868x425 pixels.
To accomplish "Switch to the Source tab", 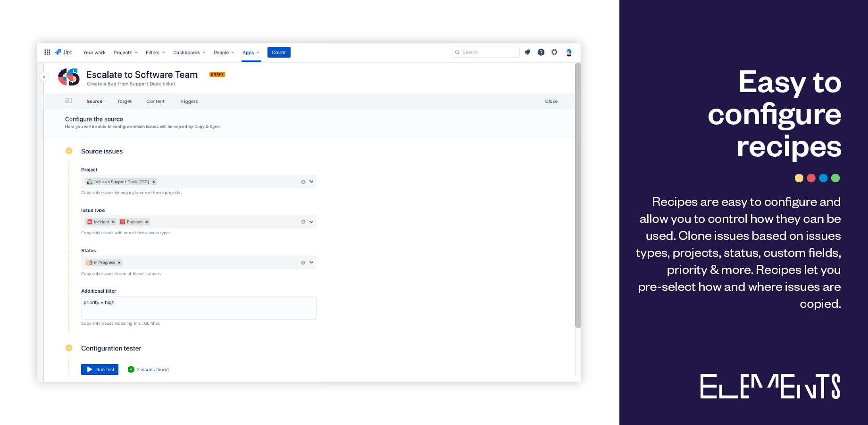I will pyautogui.click(x=94, y=102).
